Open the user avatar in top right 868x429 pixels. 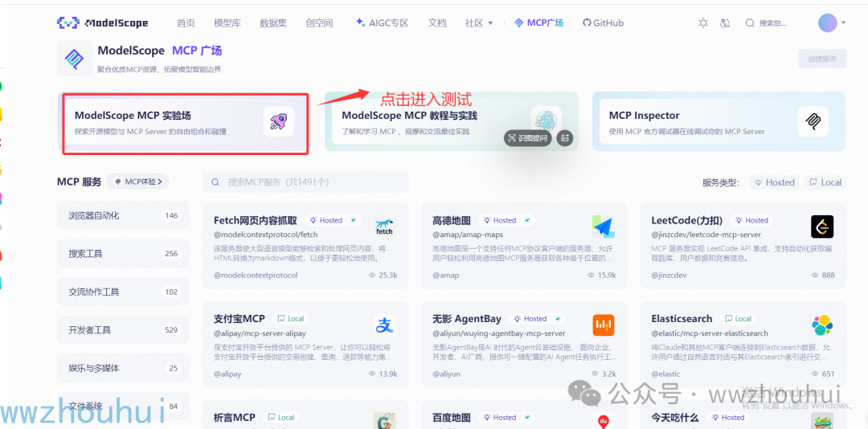coord(828,22)
